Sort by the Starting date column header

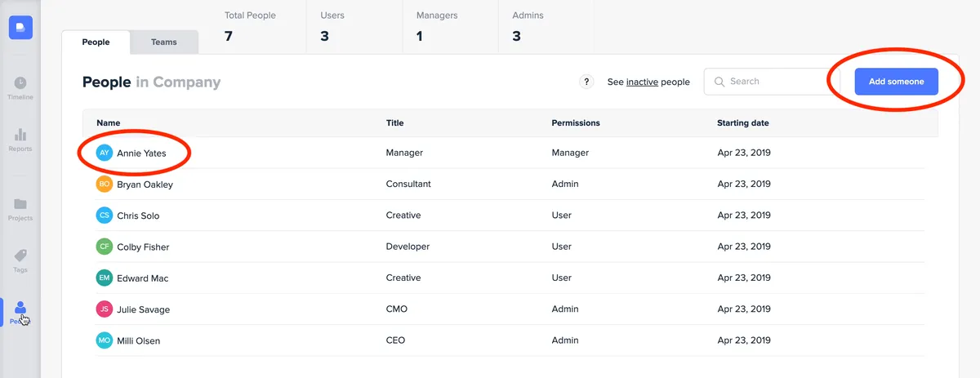[742, 123]
